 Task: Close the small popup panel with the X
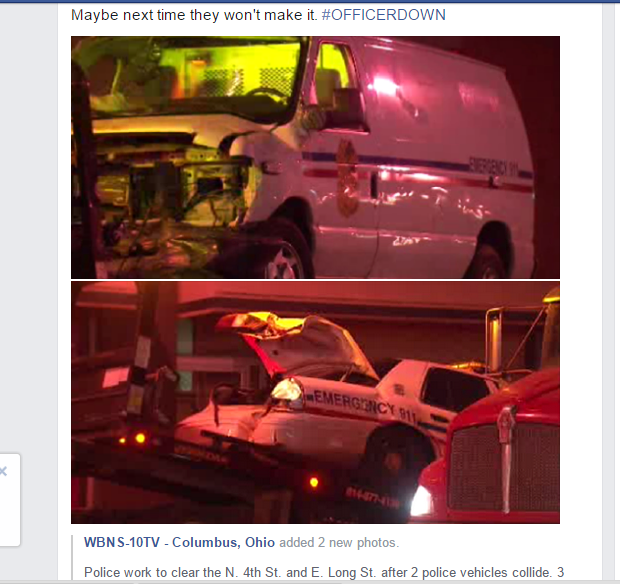(x=3, y=471)
